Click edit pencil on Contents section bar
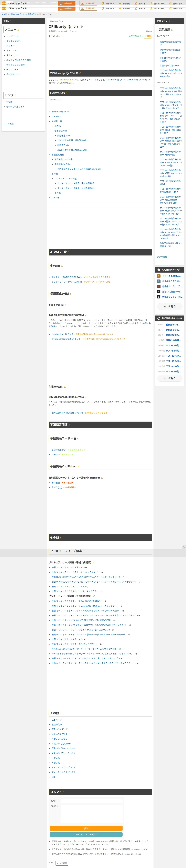Viewport: 186px width, 868px height. click(x=66, y=93)
